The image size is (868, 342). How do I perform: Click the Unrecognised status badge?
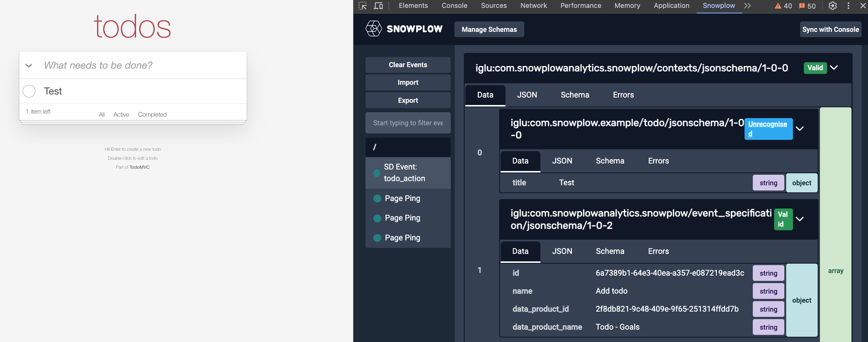point(769,129)
